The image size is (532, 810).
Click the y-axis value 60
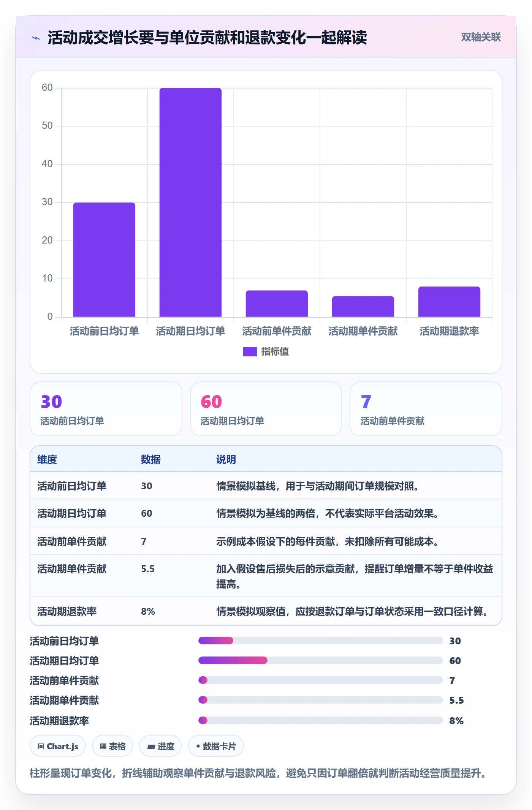point(47,87)
